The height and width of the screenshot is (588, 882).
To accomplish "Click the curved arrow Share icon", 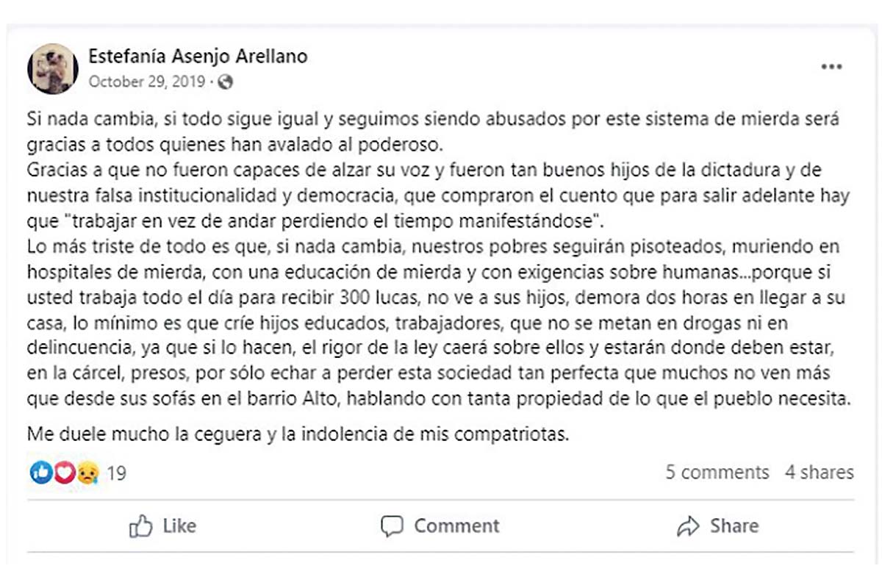I will click(x=688, y=526).
